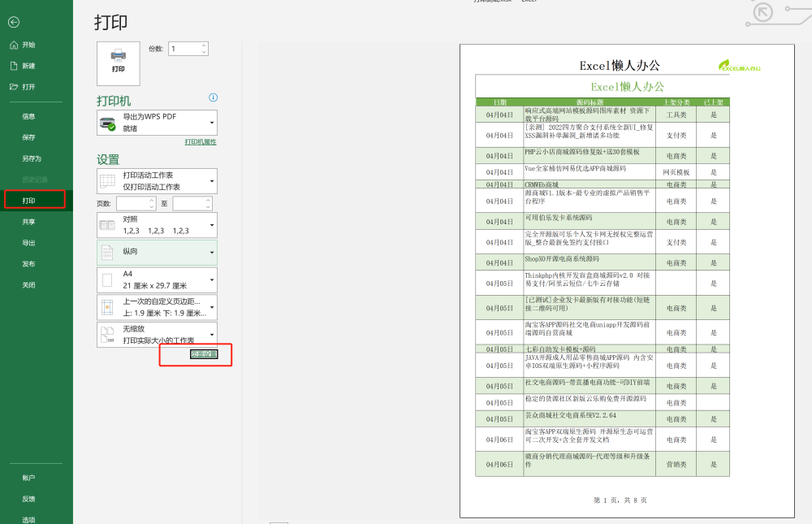The image size is (812, 524).
Task: Click the printer icon in 打印 button
Action: (118, 55)
